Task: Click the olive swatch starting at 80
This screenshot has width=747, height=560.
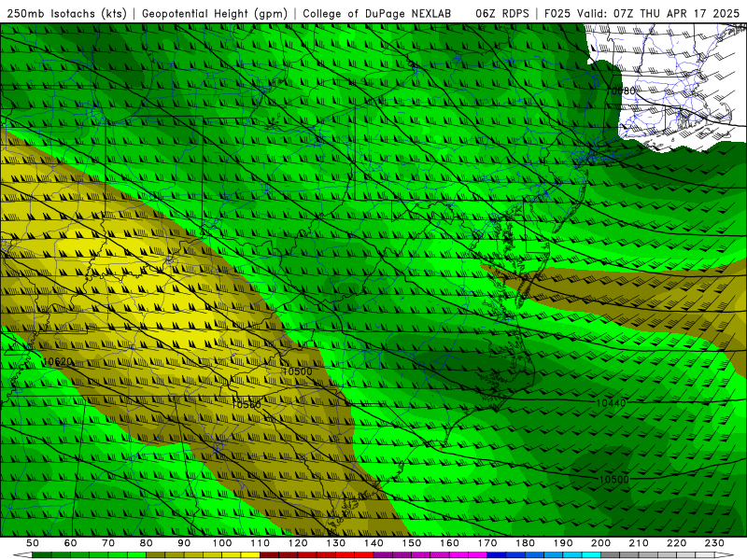Action: coord(156,555)
